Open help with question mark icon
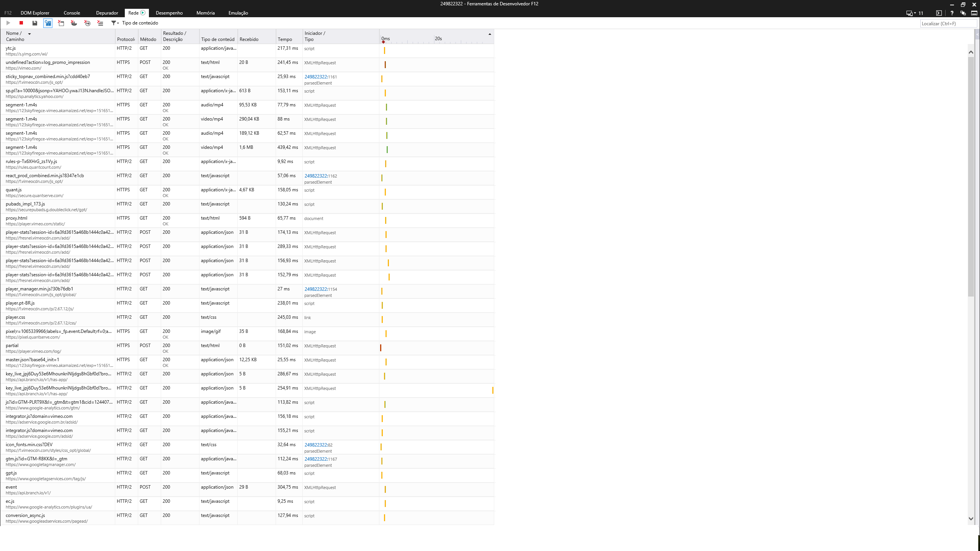Image resolution: width=980 pixels, height=551 pixels. [x=952, y=13]
